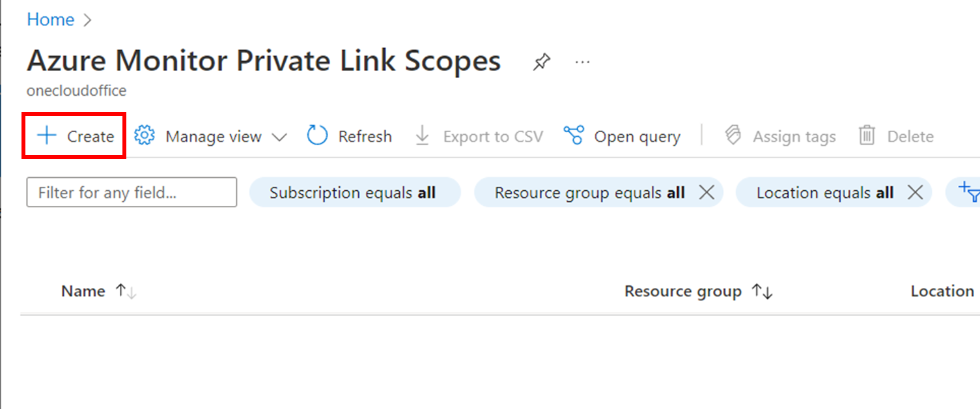980x409 pixels.
Task: Click the Delete trash icon
Action: (x=867, y=135)
